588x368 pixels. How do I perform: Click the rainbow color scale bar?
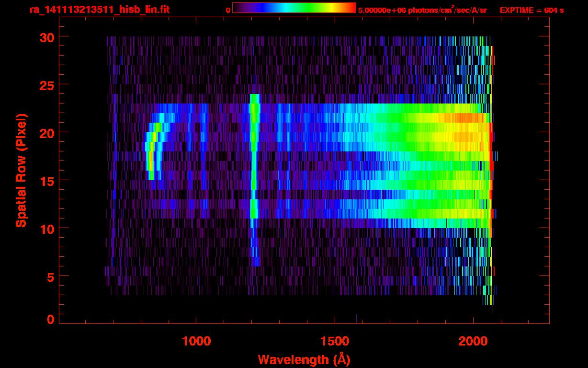(x=294, y=8)
